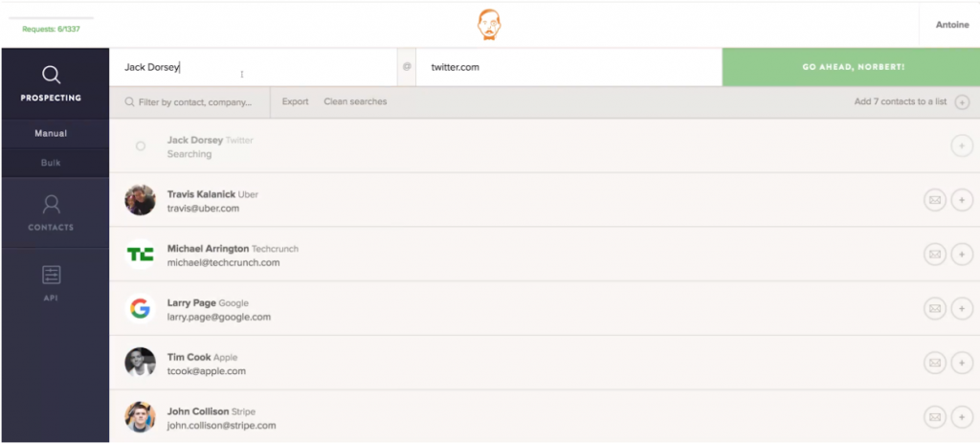Screen dimensions: 980x444
Task: Click the travis@uber.com email address
Action: (x=203, y=209)
